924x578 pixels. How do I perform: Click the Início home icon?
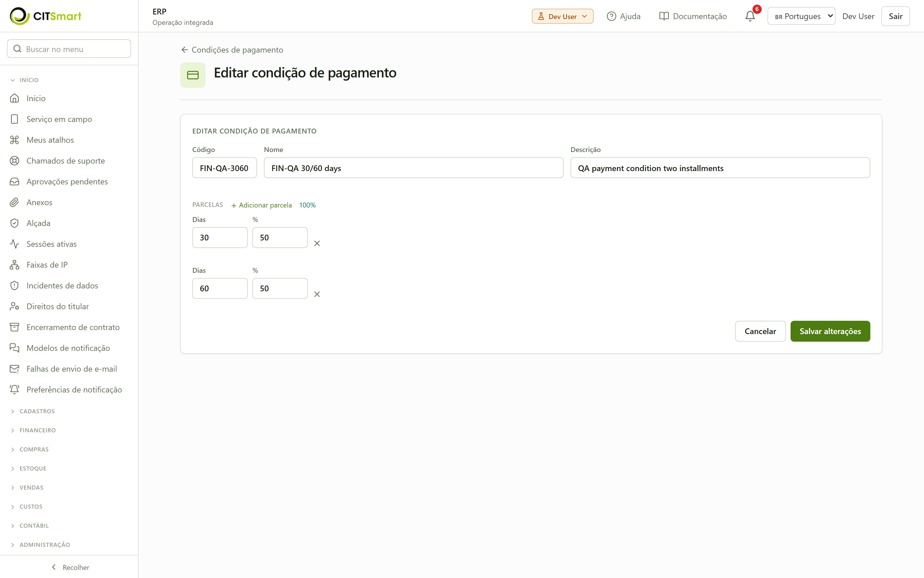pos(14,98)
